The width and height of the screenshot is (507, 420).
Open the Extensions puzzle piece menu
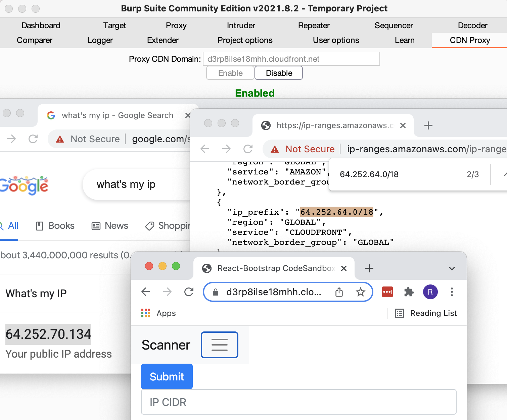coord(409,292)
